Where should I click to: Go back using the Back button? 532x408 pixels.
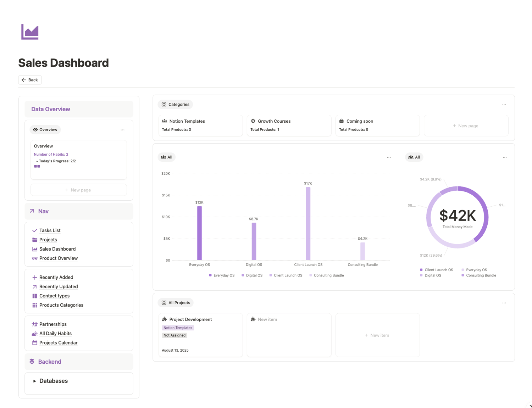(30, 80)
